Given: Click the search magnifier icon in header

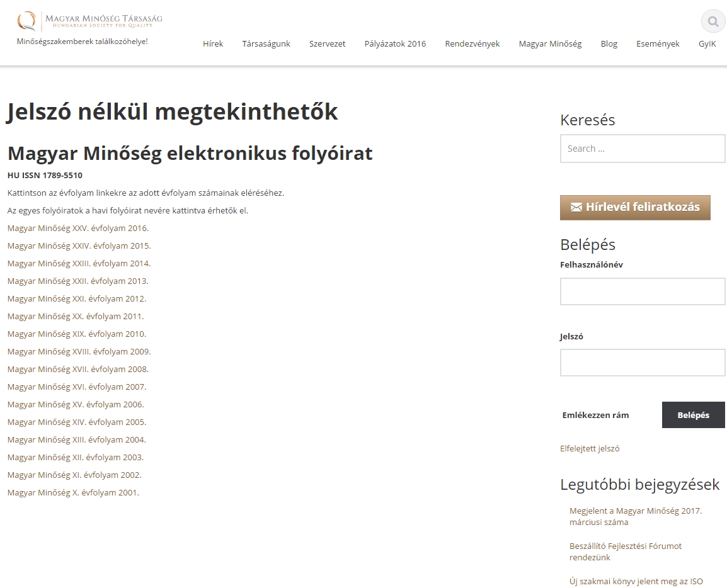Looking at the screenshot, I should 713,21.
